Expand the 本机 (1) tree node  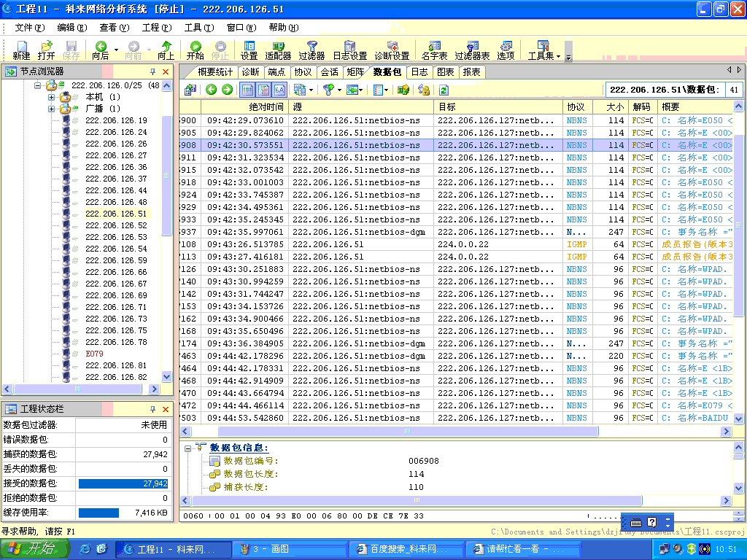click(52, 97)
